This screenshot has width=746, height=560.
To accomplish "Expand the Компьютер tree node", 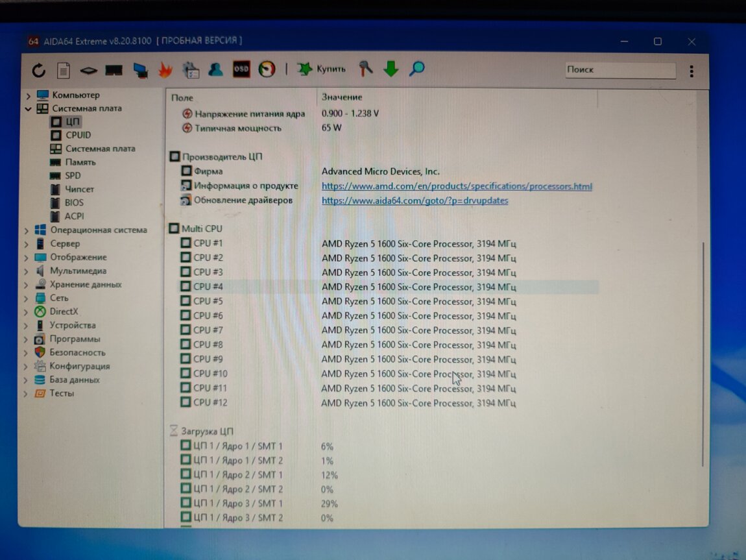I will tap(28, 95).
